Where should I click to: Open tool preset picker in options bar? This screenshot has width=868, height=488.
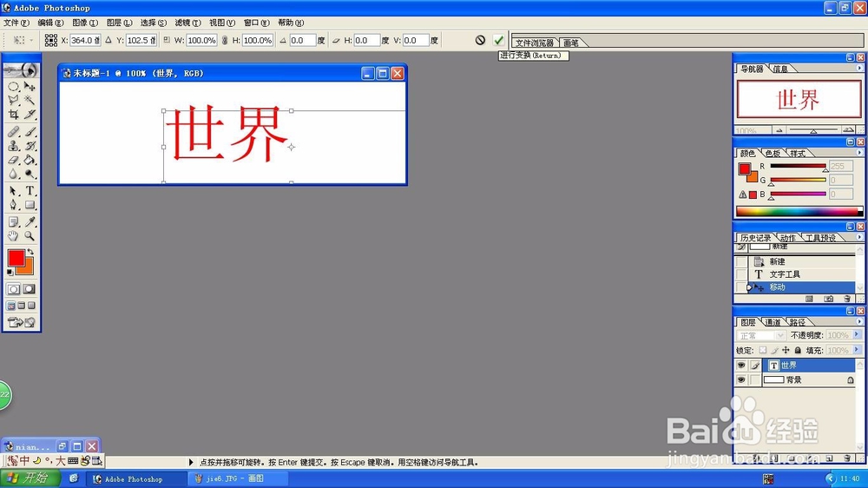click(x=23, y=40)
